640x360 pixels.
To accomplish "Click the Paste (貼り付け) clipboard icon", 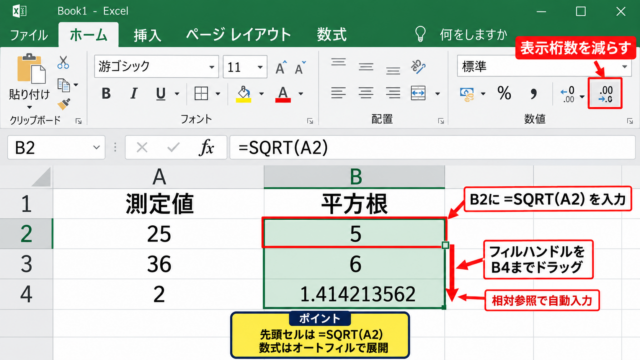I will tap(31, 68).
